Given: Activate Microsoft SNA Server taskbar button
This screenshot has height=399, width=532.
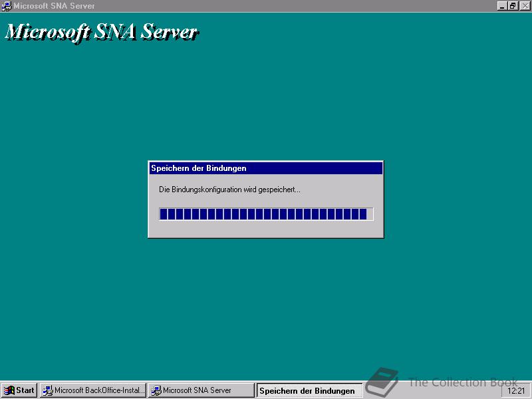Looking at the screenshot, I should (201, 390).
